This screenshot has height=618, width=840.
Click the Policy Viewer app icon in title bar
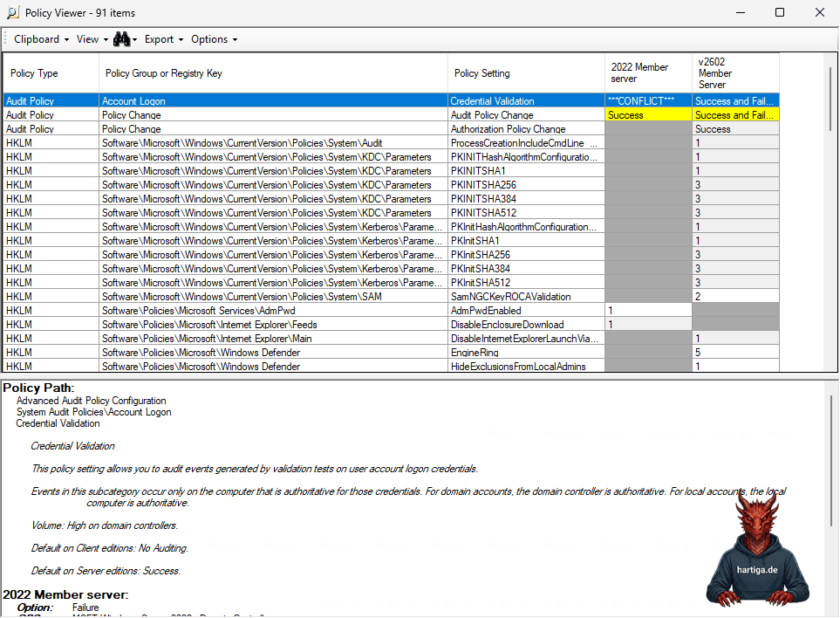(13, 12)
